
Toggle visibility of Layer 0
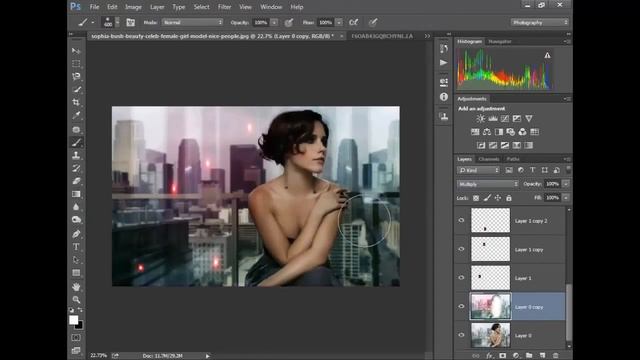pyautogui.click(x=461, y=335)
